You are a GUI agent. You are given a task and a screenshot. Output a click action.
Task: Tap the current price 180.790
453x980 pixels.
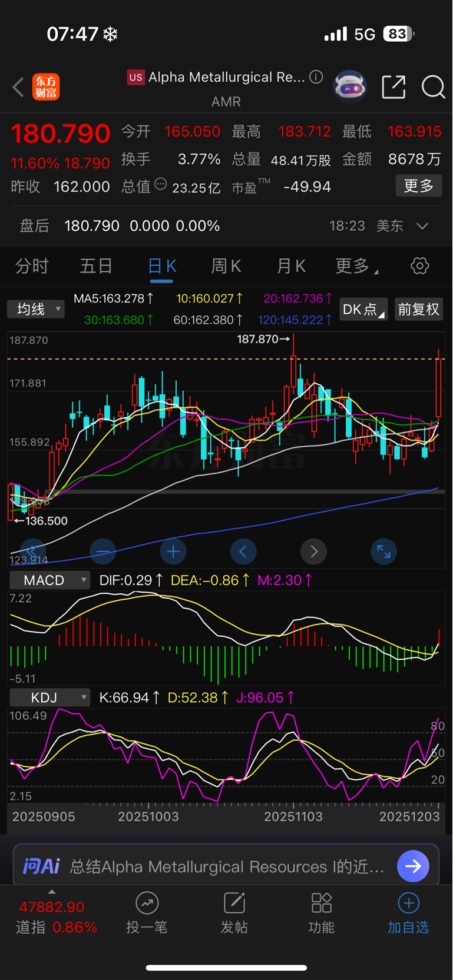(61, 134)
